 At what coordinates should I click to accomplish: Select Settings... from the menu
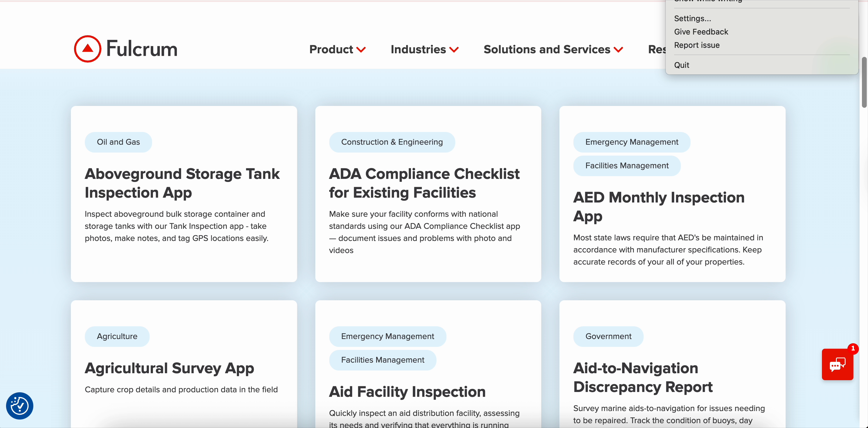tap(692, 18)
